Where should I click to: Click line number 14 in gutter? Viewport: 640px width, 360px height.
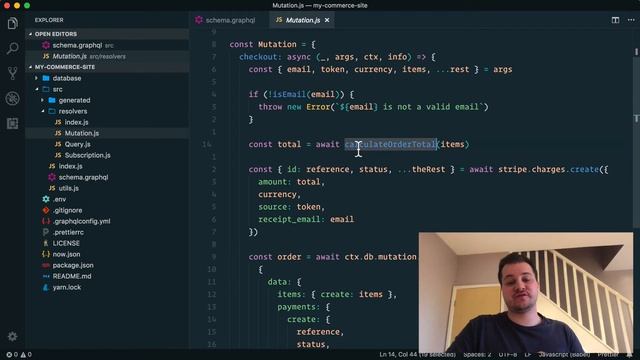click(x=207, y=144)
